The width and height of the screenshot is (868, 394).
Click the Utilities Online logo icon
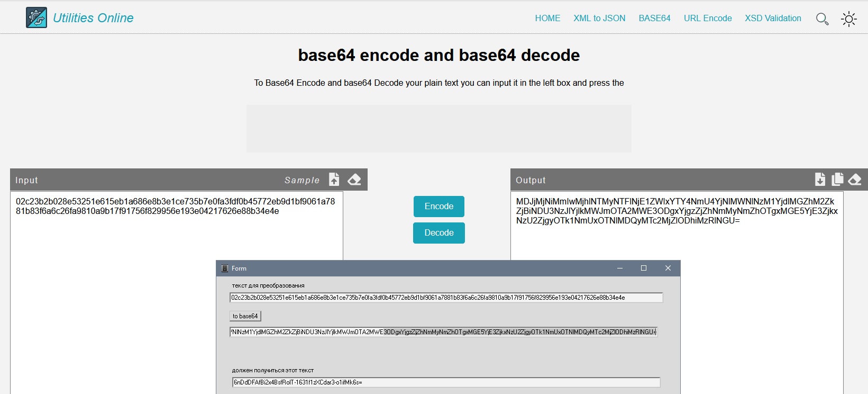pos(36,18)
